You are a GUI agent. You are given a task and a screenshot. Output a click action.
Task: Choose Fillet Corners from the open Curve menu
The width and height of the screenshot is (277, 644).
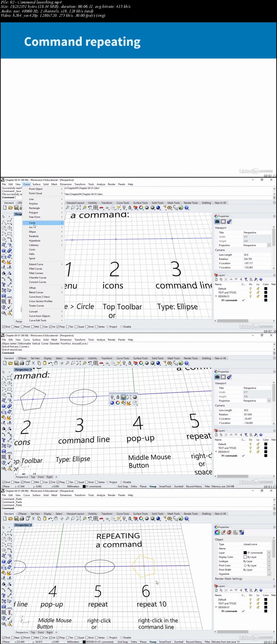(43, 273)
